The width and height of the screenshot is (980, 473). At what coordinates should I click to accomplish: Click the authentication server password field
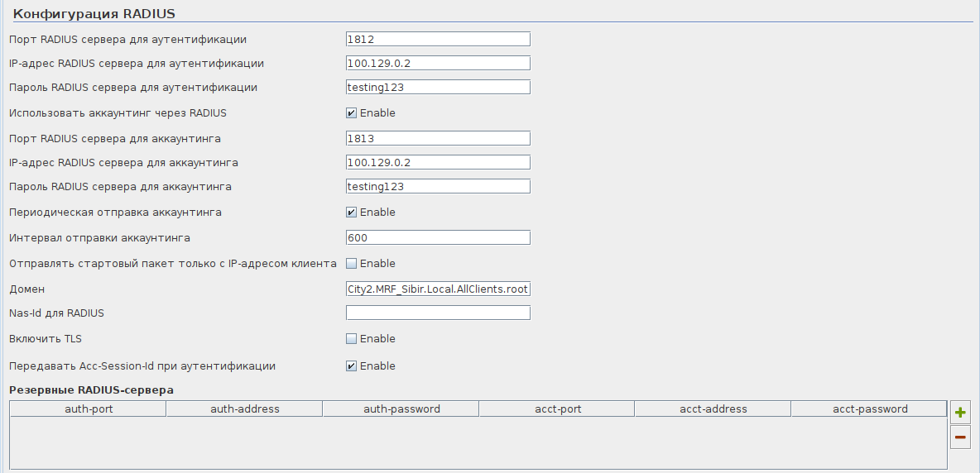click(438, 87)
